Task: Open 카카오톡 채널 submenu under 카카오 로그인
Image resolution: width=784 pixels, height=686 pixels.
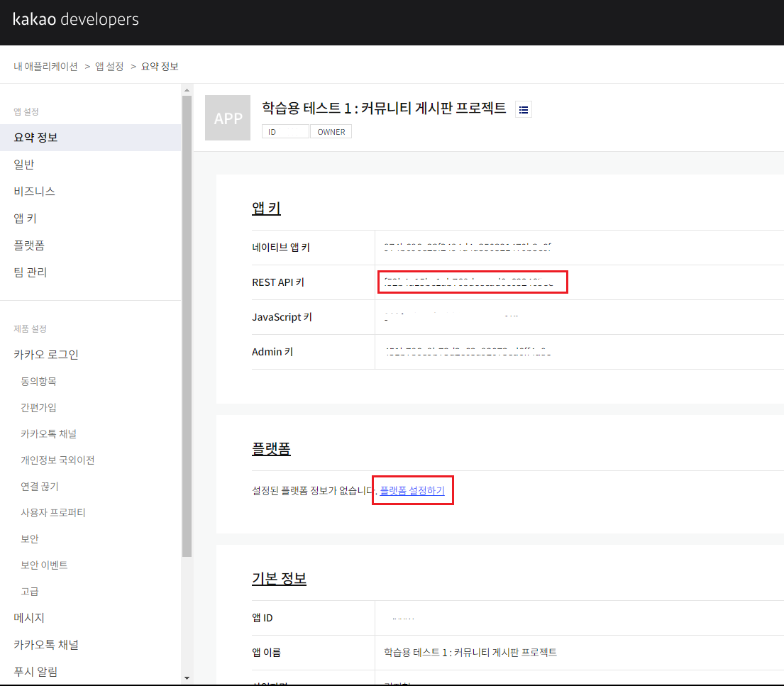Action: pos(48,433)
